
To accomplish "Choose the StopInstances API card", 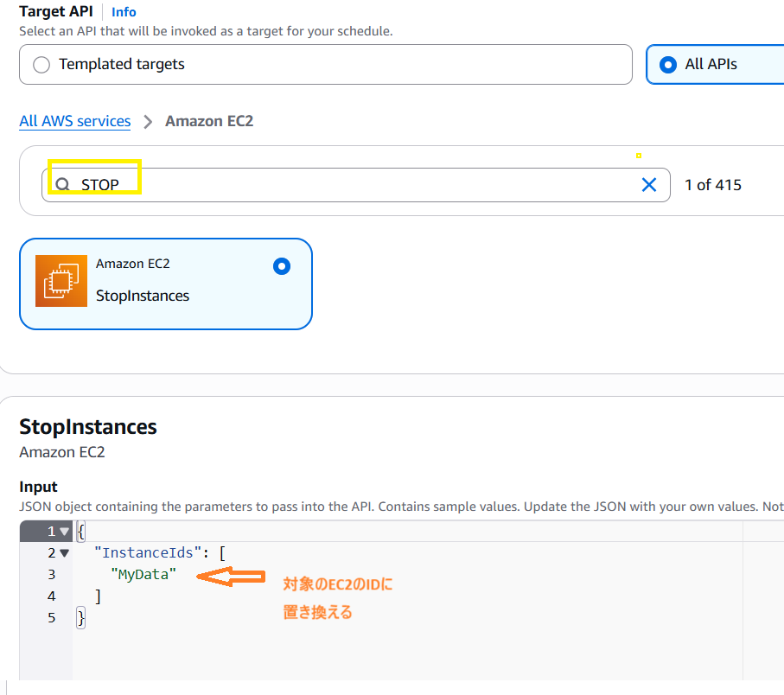I will click(166, 284).
